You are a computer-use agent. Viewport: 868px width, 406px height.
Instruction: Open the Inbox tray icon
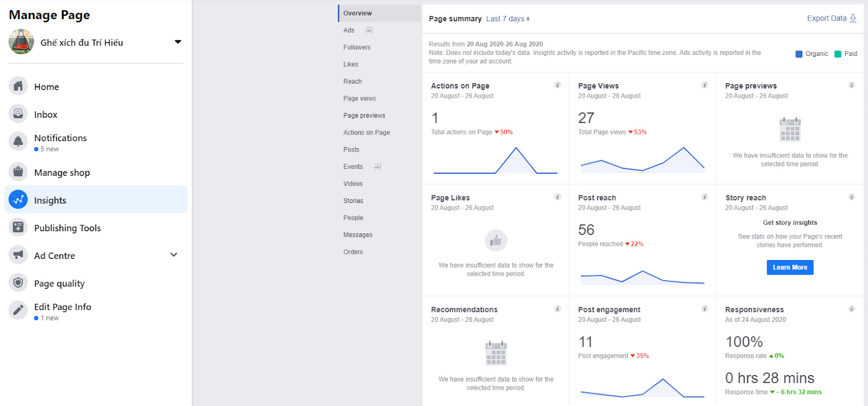point(18,113)
